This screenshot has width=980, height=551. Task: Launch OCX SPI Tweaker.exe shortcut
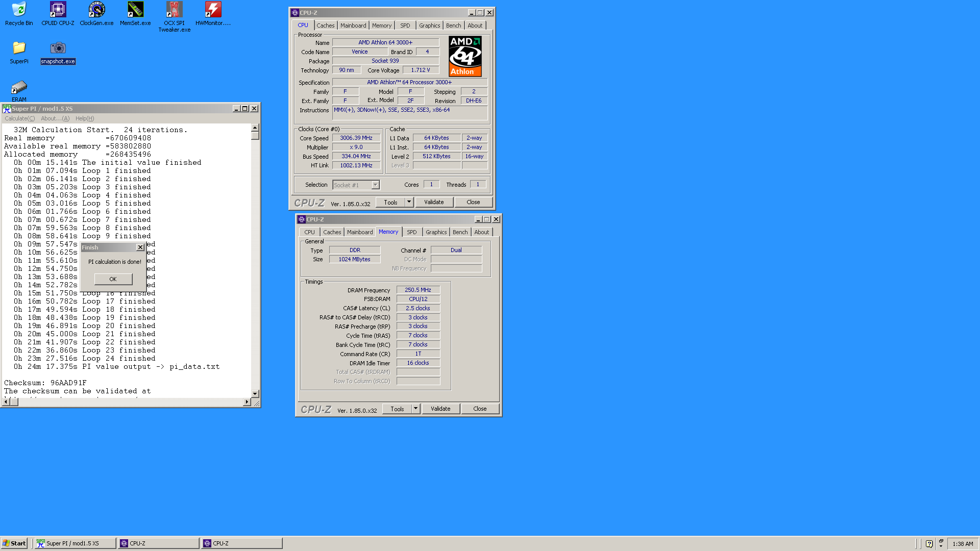[x=174, y=17]
